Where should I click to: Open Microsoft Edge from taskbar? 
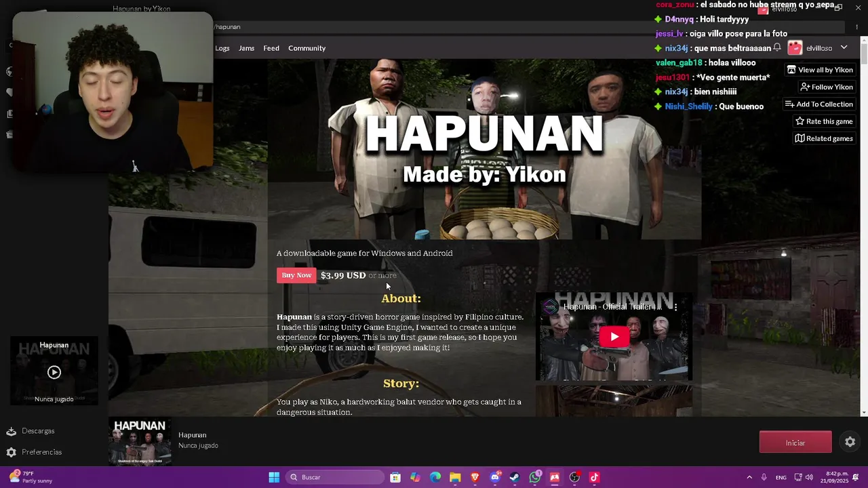click(435, 477)
